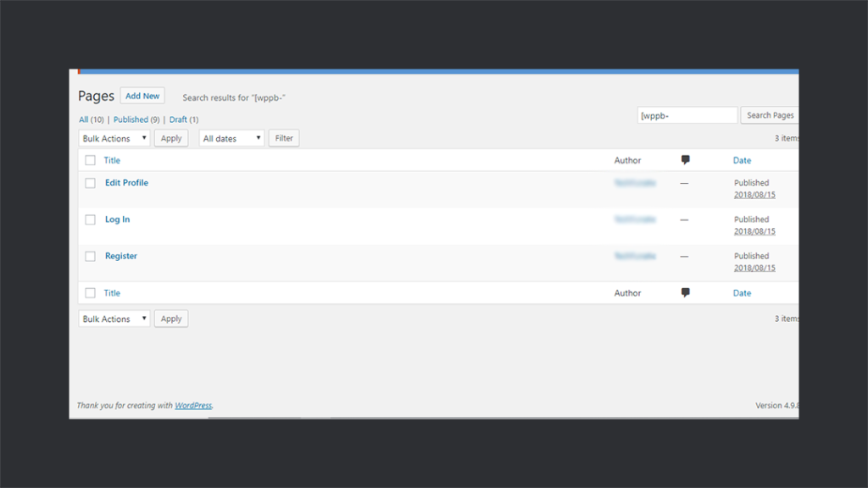Check the Log In page checkbox
Viewport: 868px width, 488px height.
90,219
